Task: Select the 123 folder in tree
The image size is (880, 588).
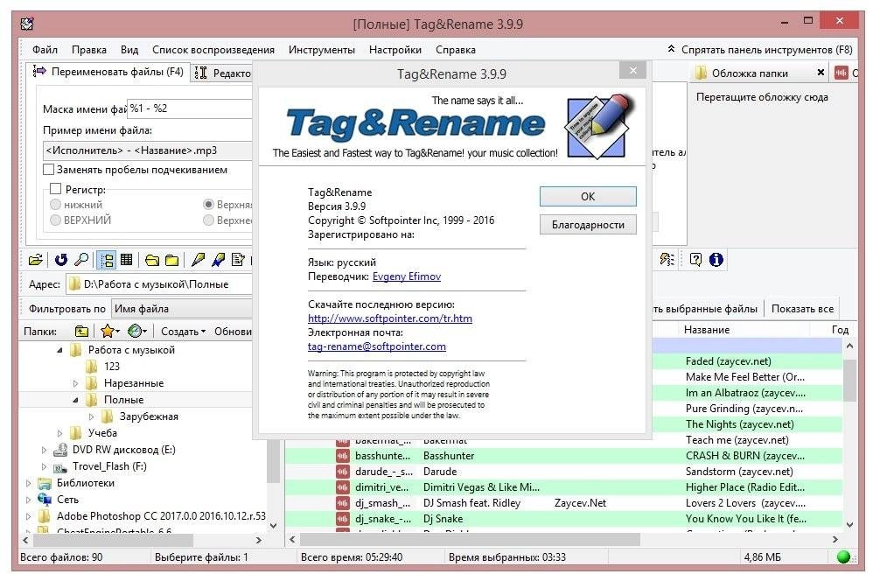Action: click(x=112, y=367)
